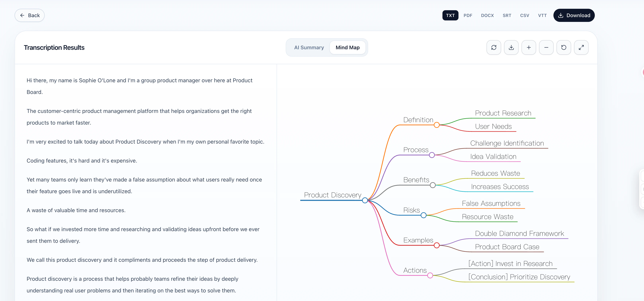Viewport: 644px width, 301px height.
Task: Zoom out of the mind map
Action: 546,47
